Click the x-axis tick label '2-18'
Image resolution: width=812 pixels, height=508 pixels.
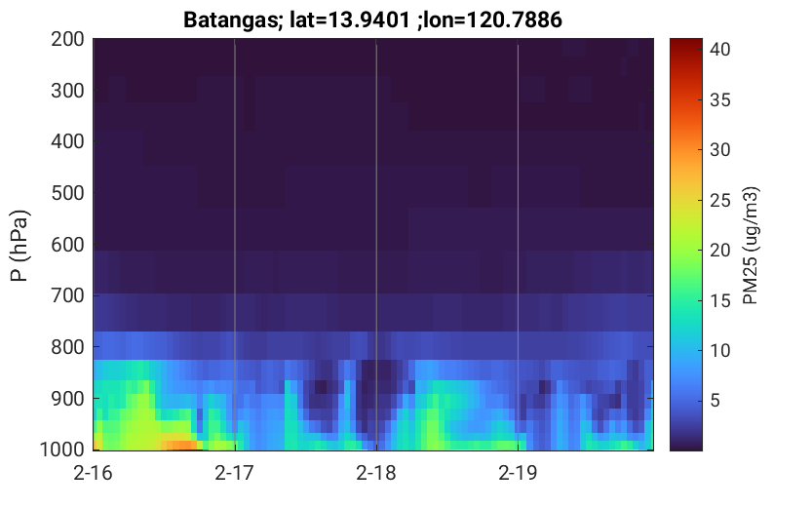[x=376, y=473]
